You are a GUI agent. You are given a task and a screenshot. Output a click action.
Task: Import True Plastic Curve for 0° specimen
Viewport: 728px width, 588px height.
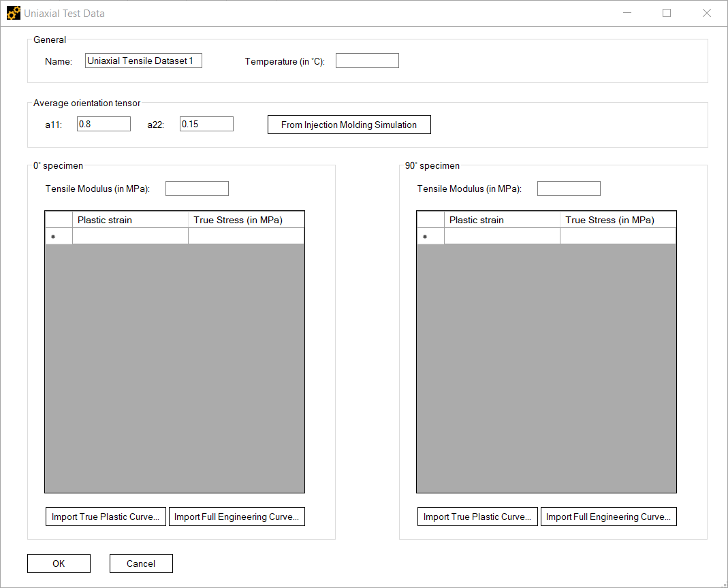(106, 516)
